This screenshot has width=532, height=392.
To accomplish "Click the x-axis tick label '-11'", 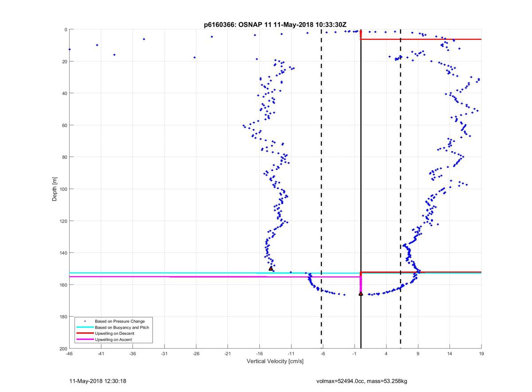I will 291,353.
